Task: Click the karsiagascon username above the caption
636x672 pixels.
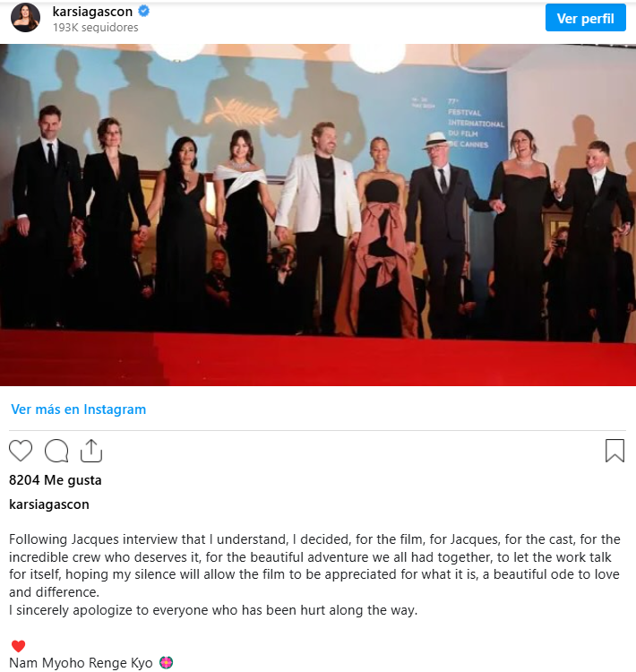Action: (49, 504)
